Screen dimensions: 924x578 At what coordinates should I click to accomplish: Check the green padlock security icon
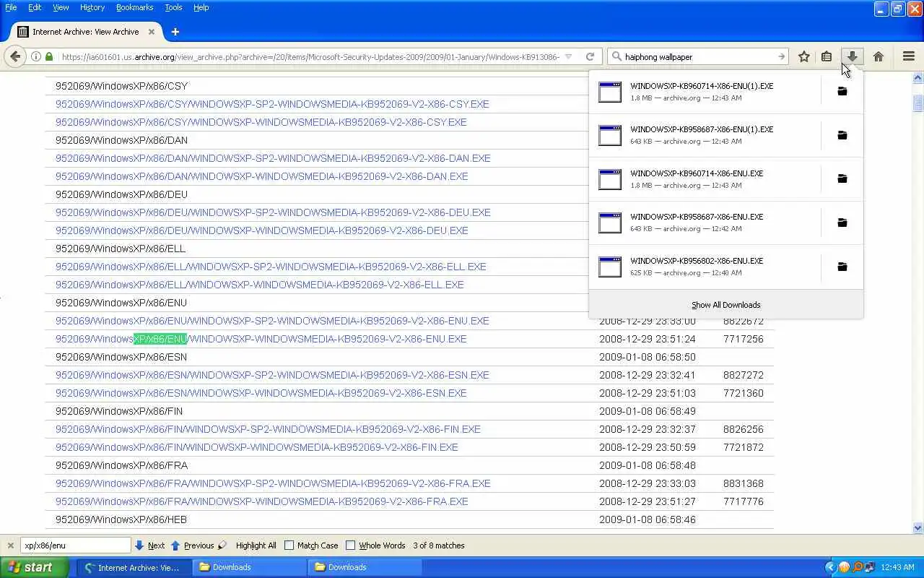49,56
